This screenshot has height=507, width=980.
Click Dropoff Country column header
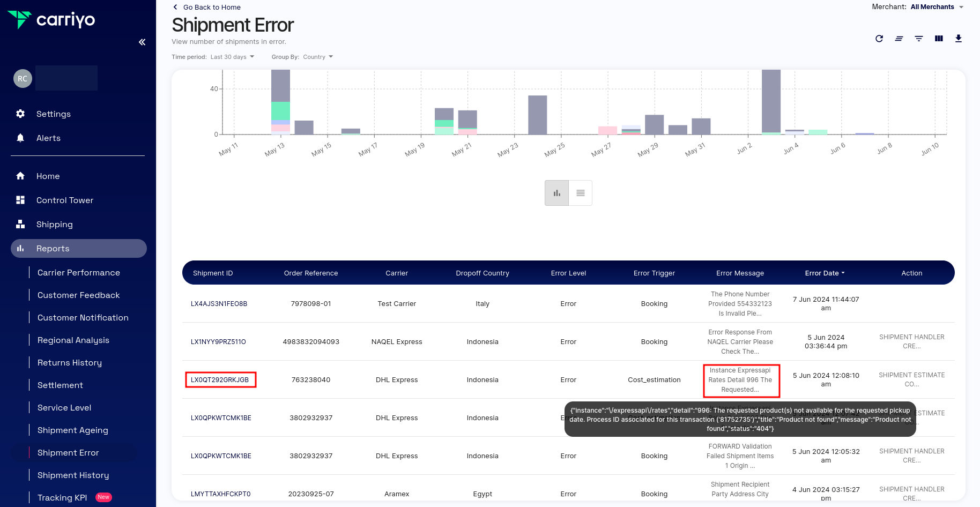point(482,273)
